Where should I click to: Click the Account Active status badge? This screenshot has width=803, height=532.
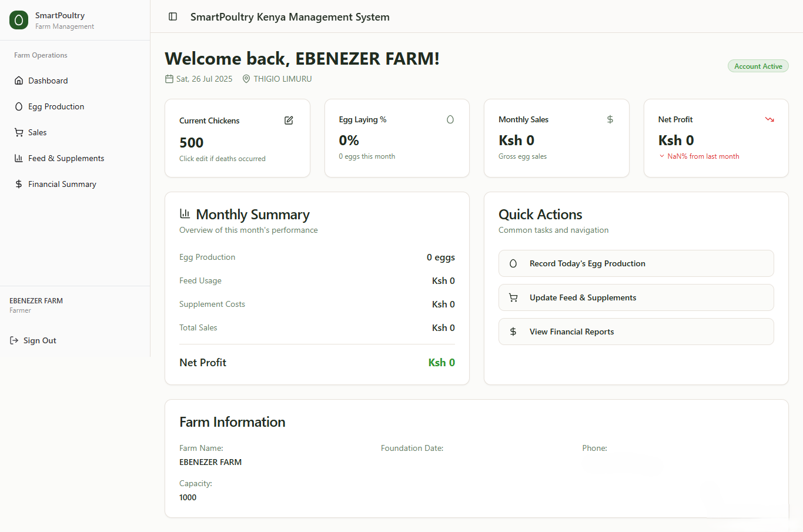click(758, 66)
